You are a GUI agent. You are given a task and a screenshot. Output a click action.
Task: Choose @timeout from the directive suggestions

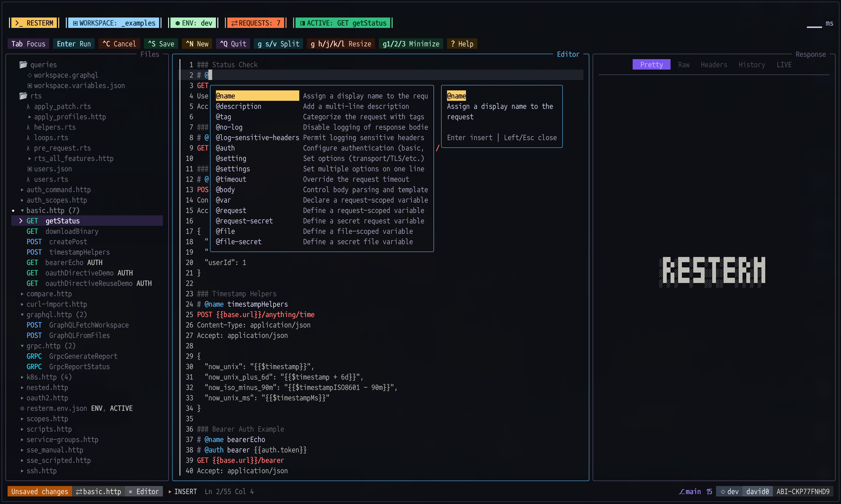pyautogui.click(x=322, y=179)
